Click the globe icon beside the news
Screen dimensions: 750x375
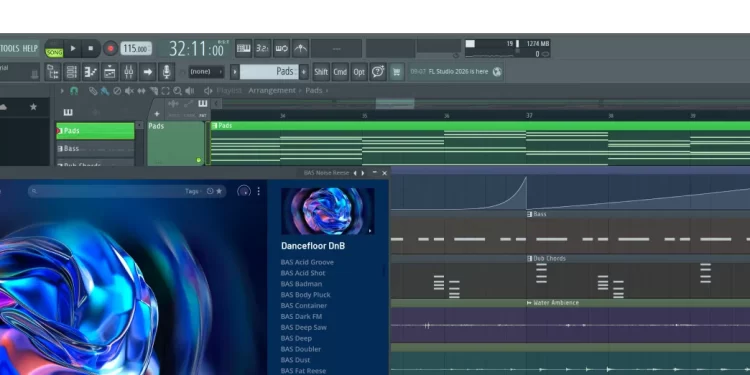[x=497, y=72]
